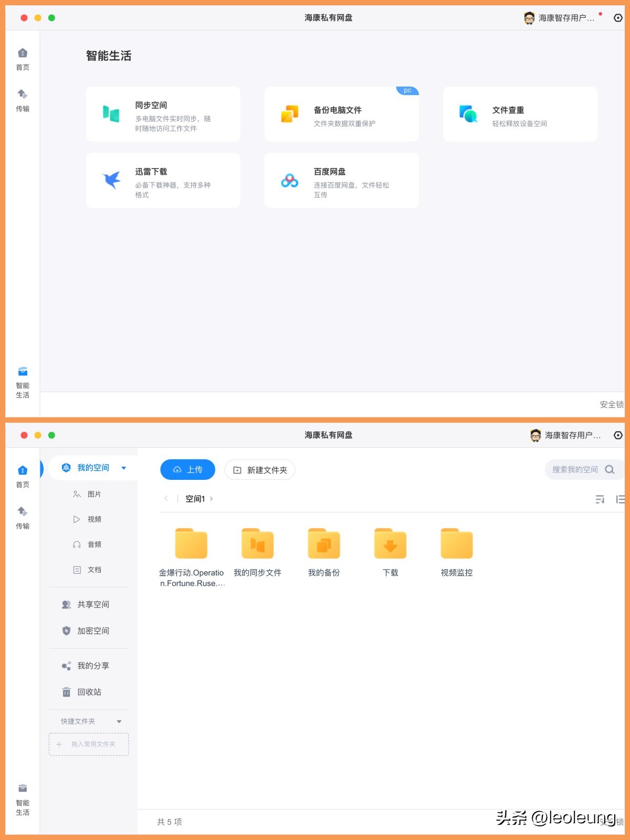The image size is (630, 840).
Task: Open the 图片 category
Action: pyautogui.click(x=89, y=494)
